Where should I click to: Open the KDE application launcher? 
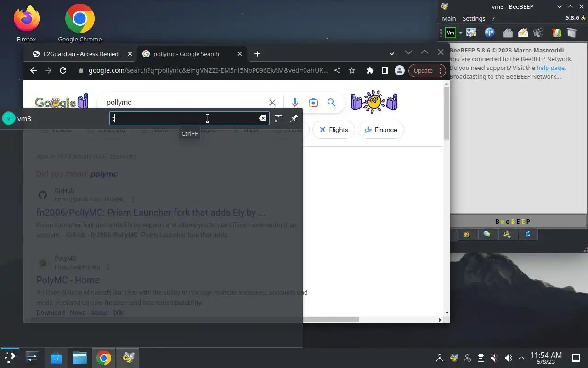(10, 357)
